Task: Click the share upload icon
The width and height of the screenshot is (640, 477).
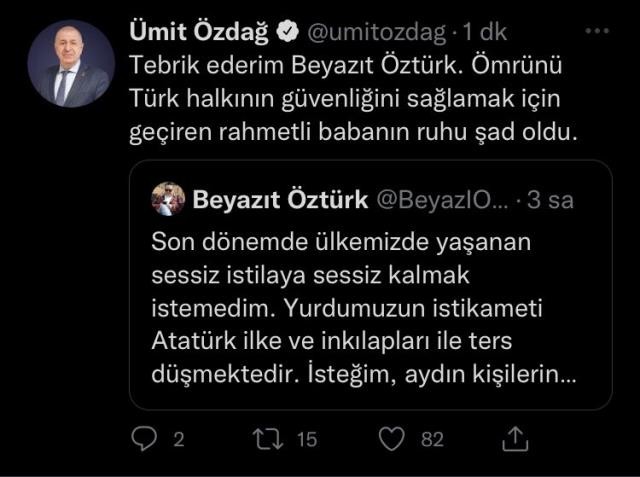Action: (514, 437)
